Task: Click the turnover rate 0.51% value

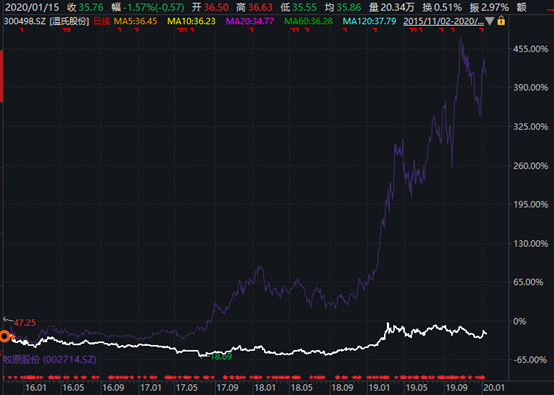Action: pos(448,7)
